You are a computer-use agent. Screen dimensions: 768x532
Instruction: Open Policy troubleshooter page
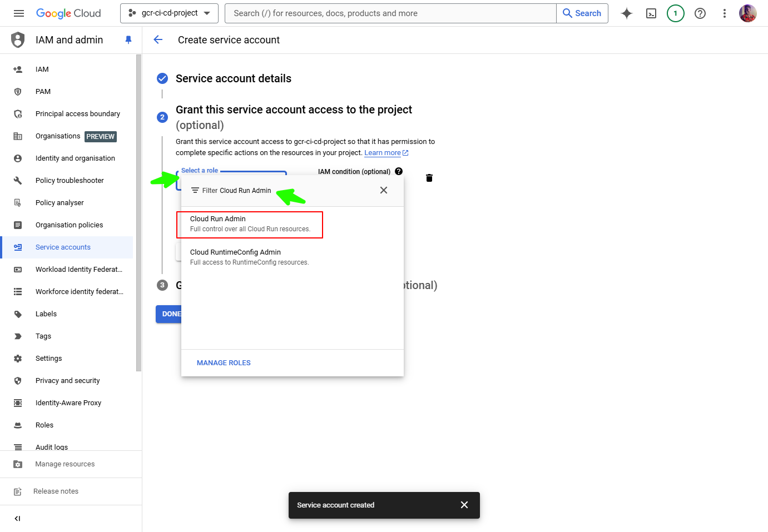point(67,181)
